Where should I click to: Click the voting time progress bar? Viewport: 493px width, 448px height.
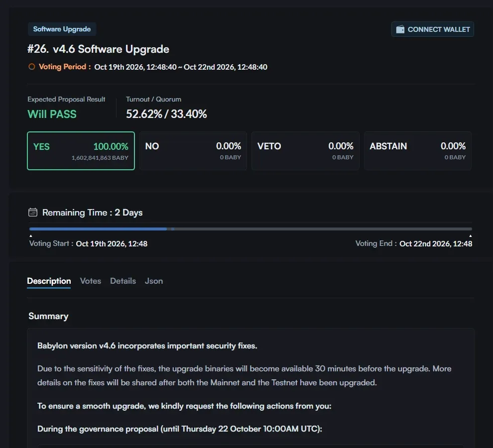pos(250,229)
